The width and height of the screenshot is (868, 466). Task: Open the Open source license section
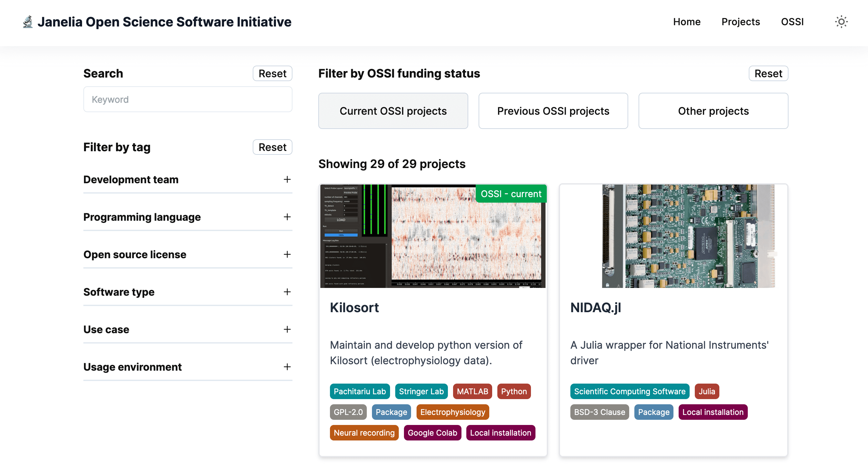(135, 254)
